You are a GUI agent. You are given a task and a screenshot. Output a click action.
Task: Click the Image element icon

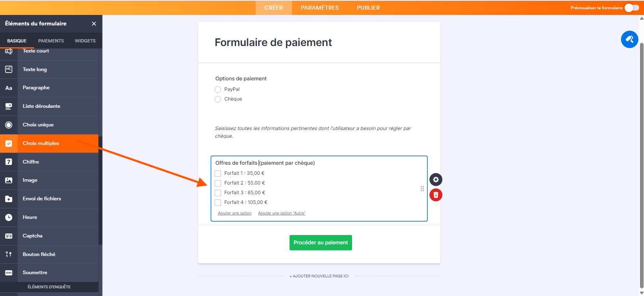click(9, 180)
